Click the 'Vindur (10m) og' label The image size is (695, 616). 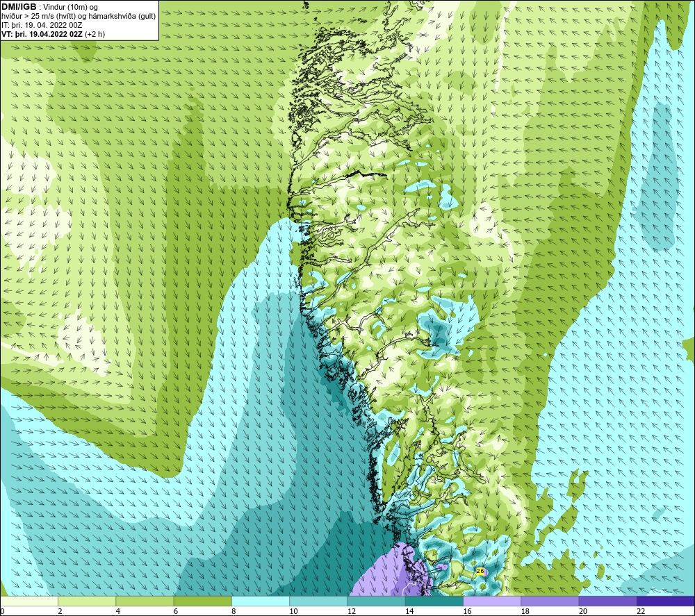70,7
